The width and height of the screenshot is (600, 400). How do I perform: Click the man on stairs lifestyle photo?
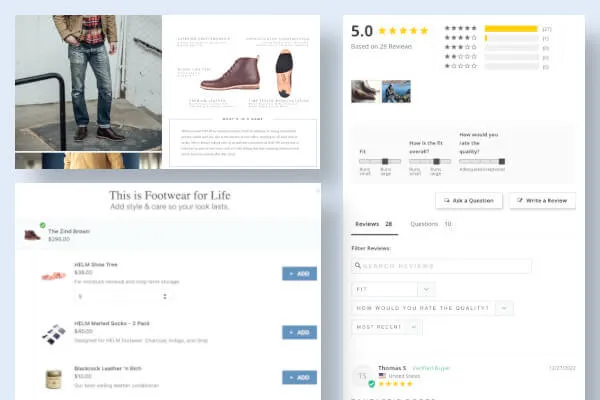pyautogui.click(x=88, y=83)
